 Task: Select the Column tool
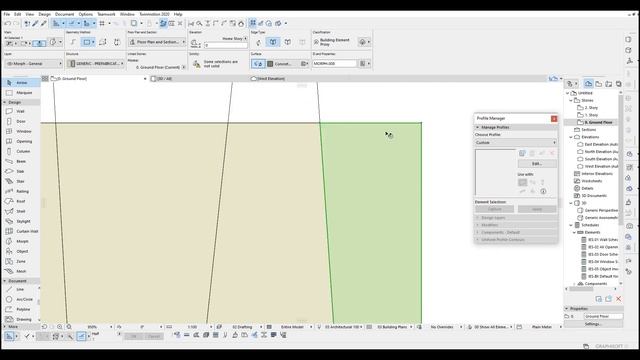click(x=21, y=151)
